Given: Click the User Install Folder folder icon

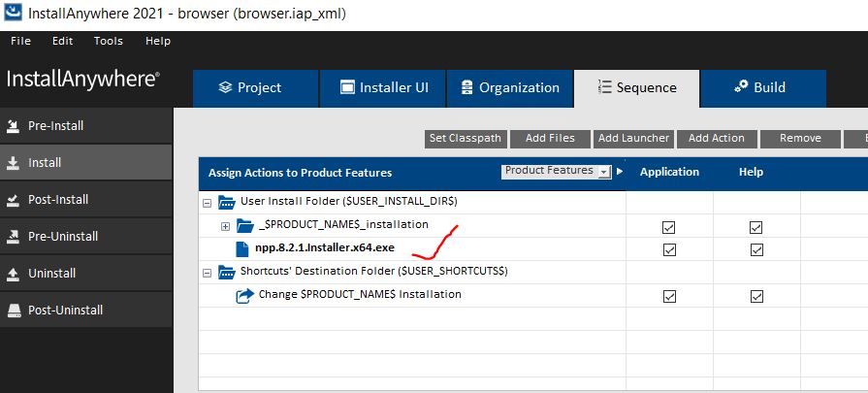Looking at the screenshot, I should pos(227,202).
